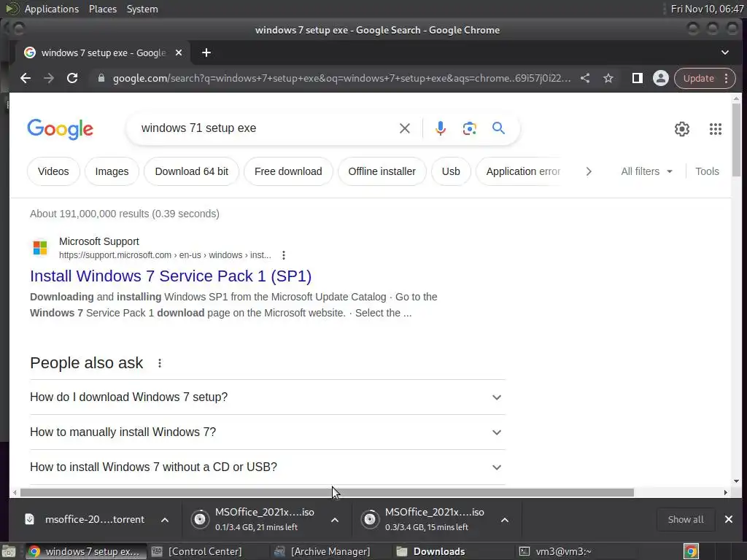Open the Chrome profile avatar
747x560 pixels.
[x=661, y=78]
